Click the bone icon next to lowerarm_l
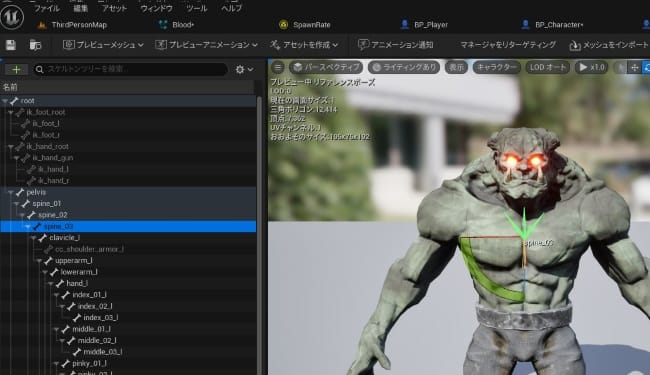The height and width of the screenshot is (375, 650). 54,272
